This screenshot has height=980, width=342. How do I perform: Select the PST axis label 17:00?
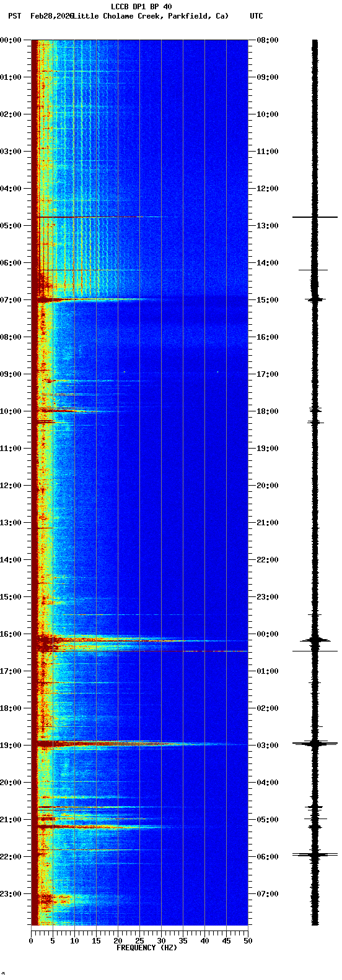click(10, 671)
